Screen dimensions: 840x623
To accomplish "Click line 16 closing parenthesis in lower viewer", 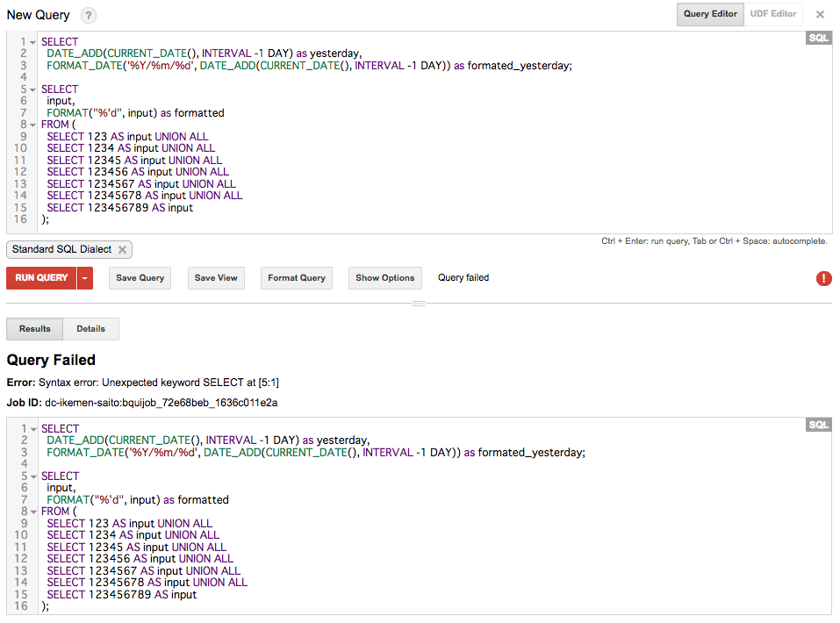I will tap(45, 606).
